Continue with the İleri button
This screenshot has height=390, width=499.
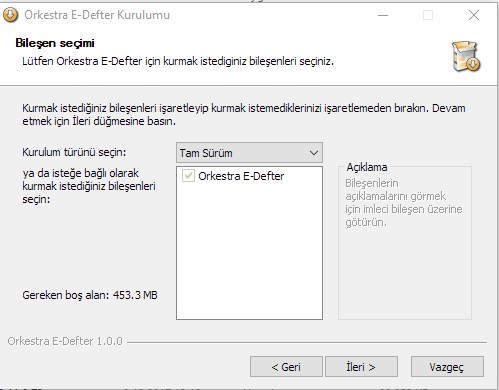coord(361,367)
